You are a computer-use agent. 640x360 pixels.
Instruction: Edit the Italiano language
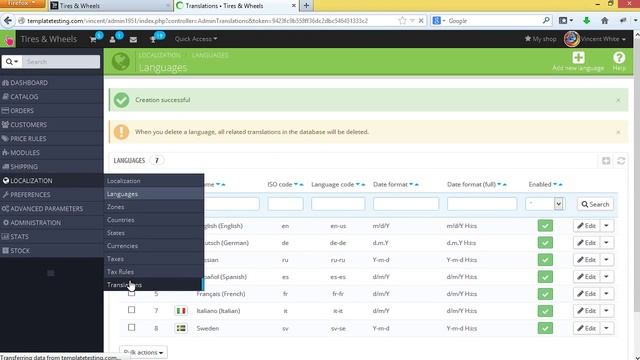(586, 311)
